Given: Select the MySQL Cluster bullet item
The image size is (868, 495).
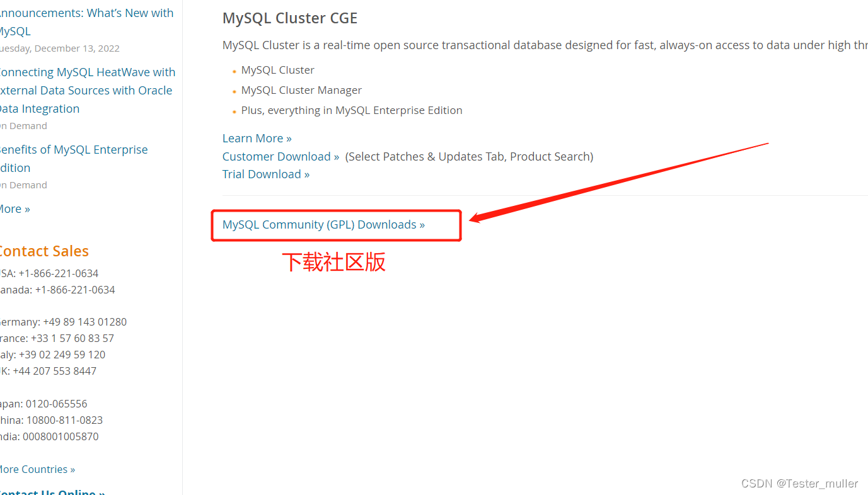Looking at the screenshot, I should point(277,70).
